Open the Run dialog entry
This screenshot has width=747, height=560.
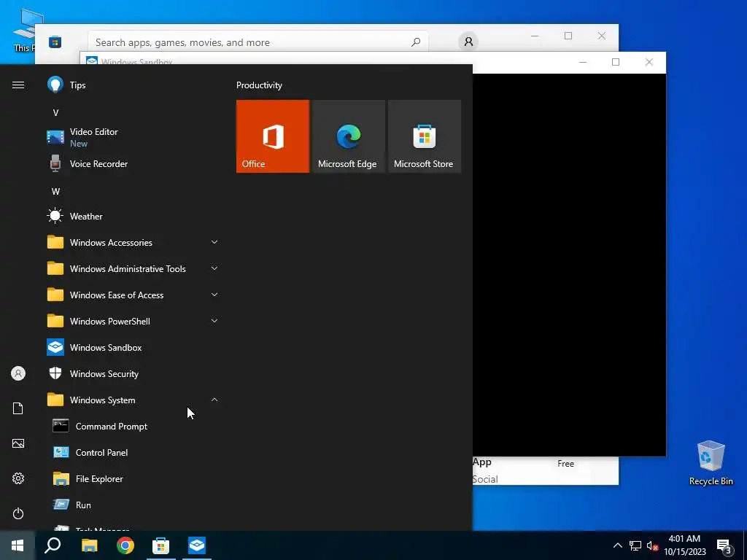133,505
